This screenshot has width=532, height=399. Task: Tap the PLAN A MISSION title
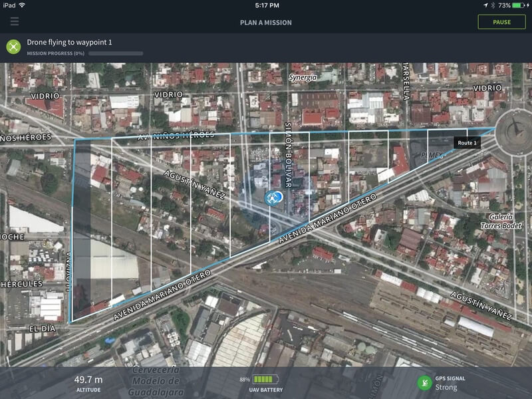tap(265, 23)
